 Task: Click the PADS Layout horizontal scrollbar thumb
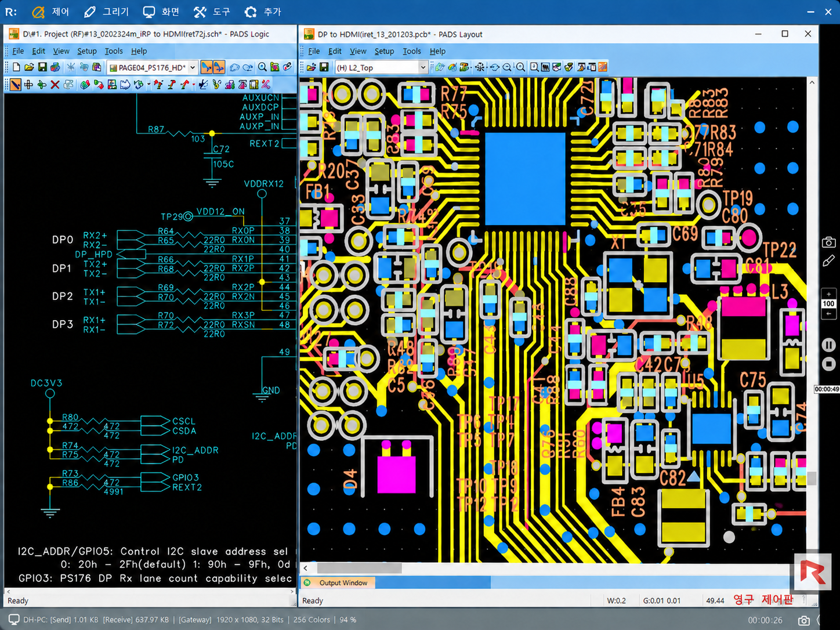pyautogui.click(x=359, y=568)
